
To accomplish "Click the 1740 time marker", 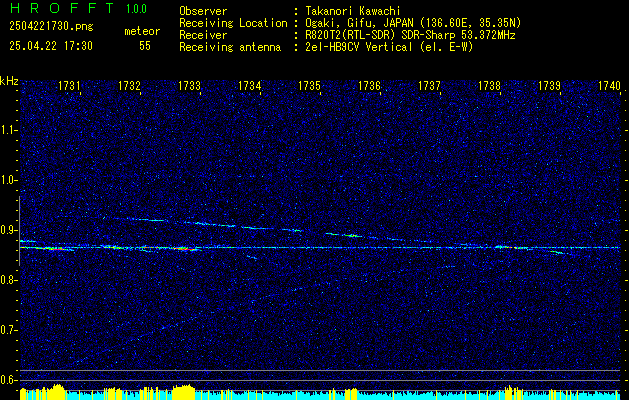I will point(609,85).
